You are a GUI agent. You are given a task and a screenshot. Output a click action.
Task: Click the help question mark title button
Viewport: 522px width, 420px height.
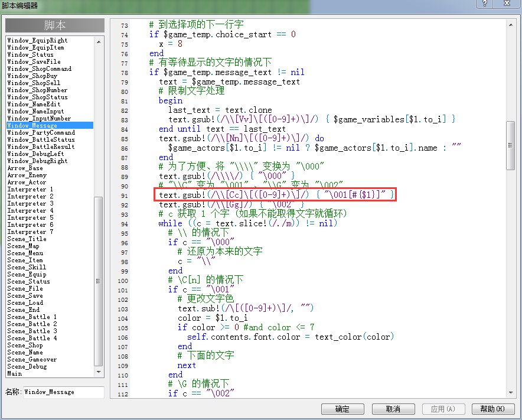[484, 4]
